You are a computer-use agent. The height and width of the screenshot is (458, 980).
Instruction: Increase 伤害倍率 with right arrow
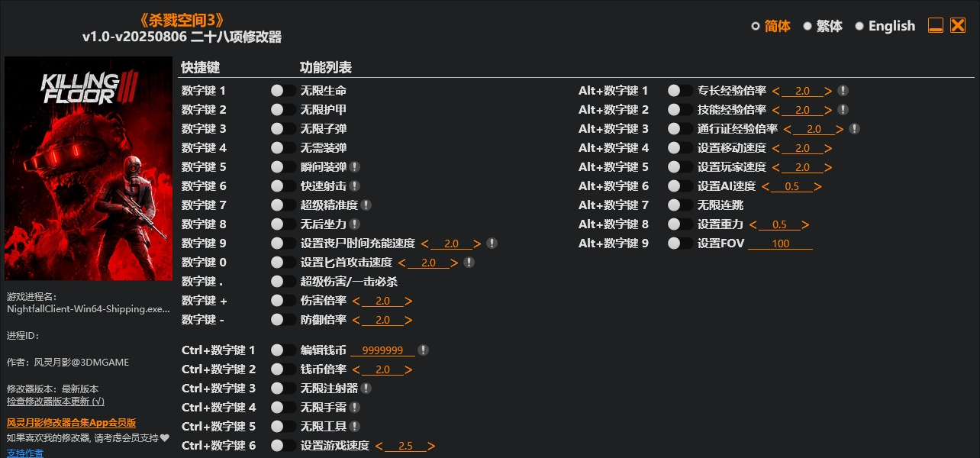pos(408,301)
